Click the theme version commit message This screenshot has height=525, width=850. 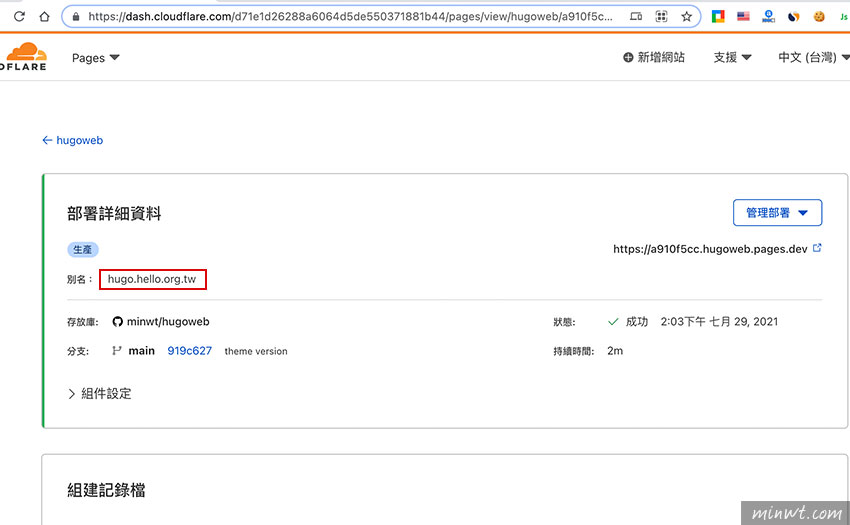coord(256,351)
